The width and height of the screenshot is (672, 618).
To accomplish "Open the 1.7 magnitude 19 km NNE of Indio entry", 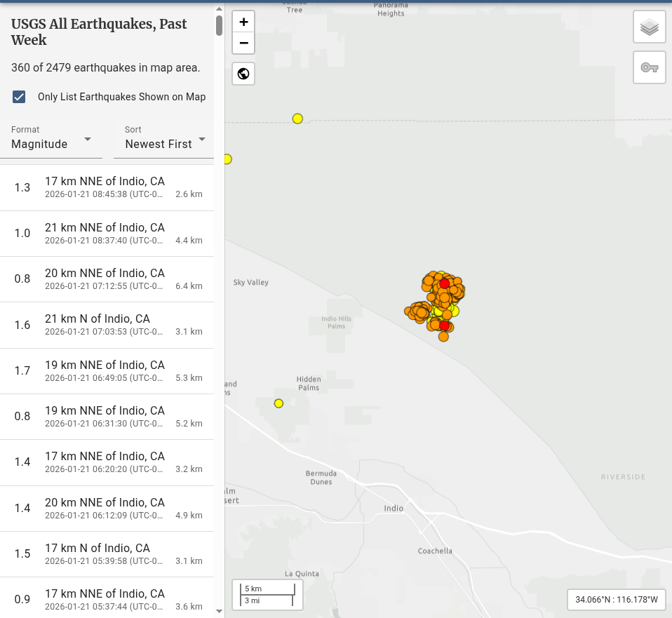I will pyautogui.click(x=107, y=370).
